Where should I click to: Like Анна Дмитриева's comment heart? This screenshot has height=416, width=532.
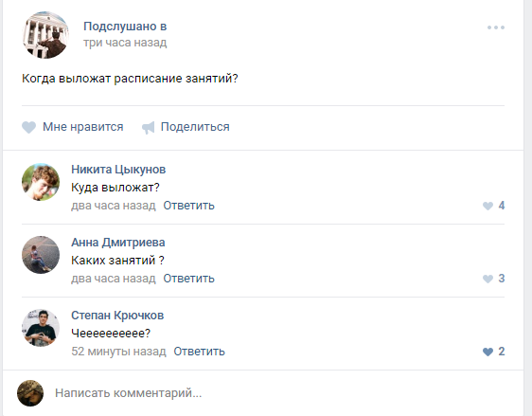coord(488,279)
